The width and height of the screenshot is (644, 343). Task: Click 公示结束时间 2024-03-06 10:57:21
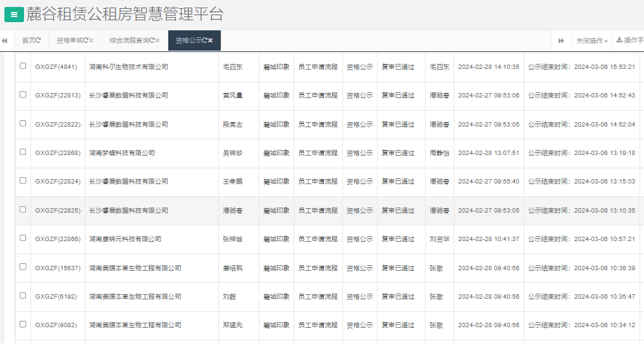581,239
